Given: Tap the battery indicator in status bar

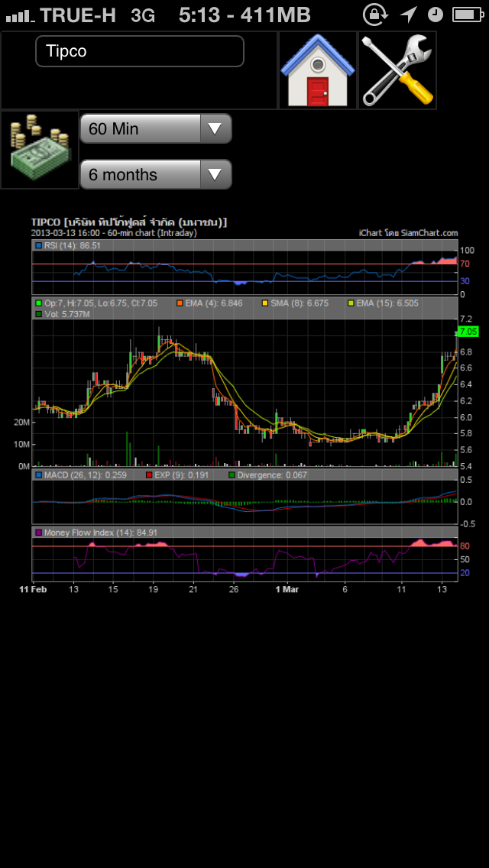Looking at the screenshot, I should [468, 15].
